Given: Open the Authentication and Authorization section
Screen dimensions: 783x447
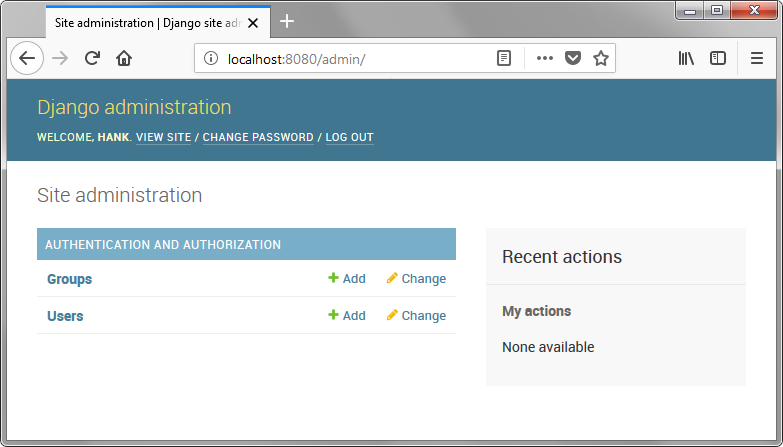Looking at the screenshot, I should pos(163,245).
